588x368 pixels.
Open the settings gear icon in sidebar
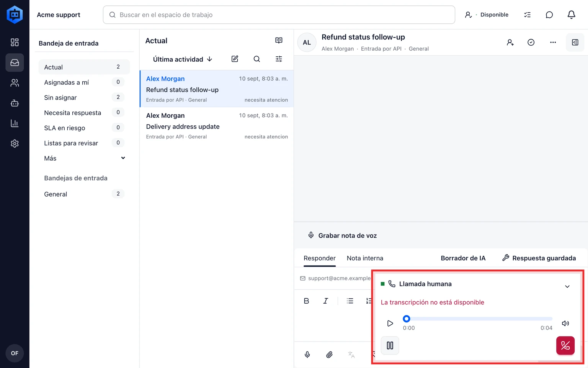tap(15, 143)
